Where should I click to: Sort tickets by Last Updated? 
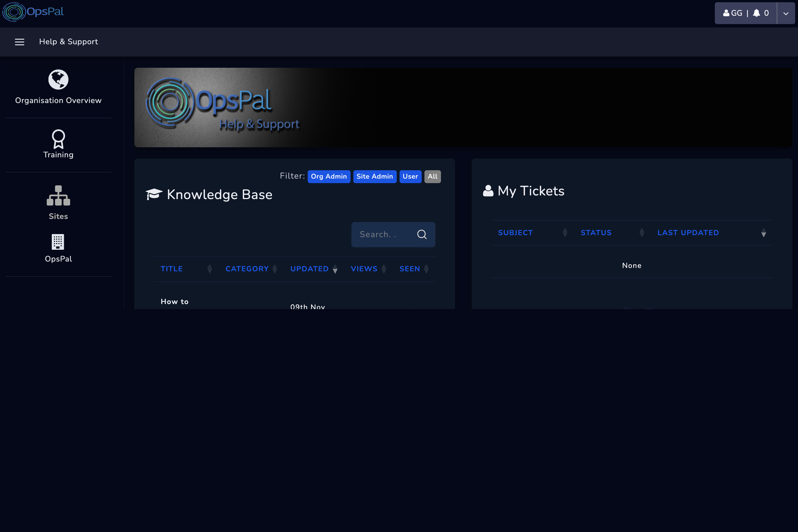click(x=688, y=233)
